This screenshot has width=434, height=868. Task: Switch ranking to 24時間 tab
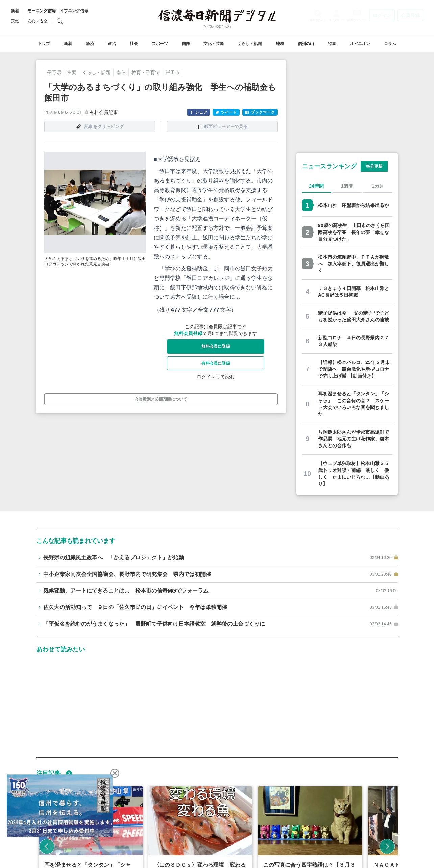pyautogui.click(x=316, y=186)
